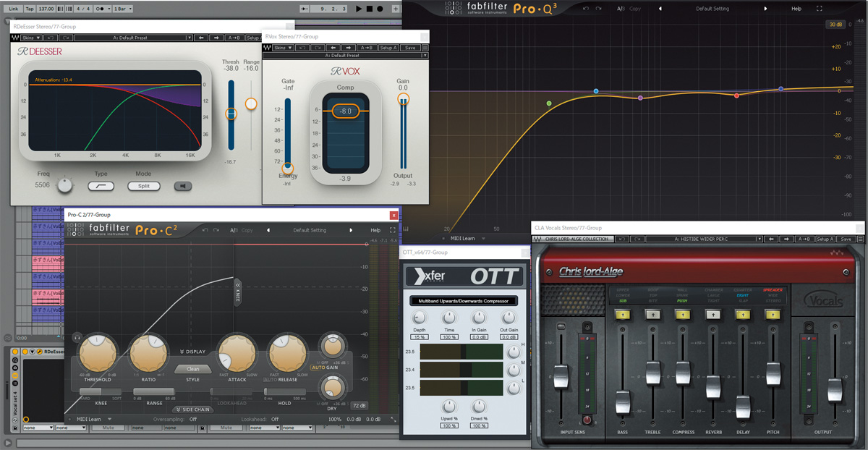
Task: Click the 137.00 tempo field
Action: tap(46, 9)
